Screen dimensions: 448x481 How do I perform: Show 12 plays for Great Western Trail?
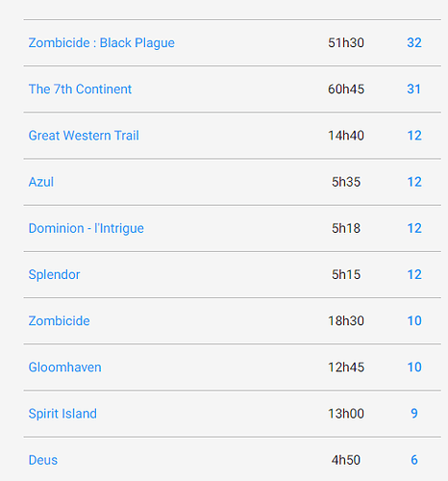(x=414, y=136)
